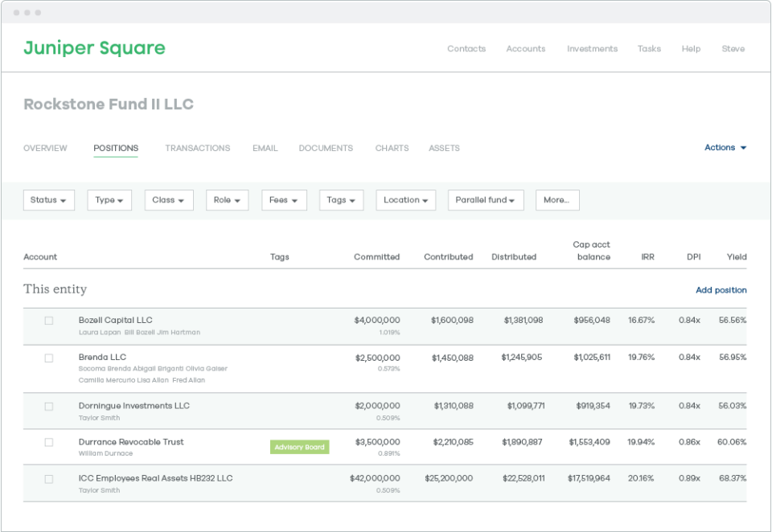Click the $1,553,409 cap account balance
The image size is (772, 532).
[x=589, y=442]
